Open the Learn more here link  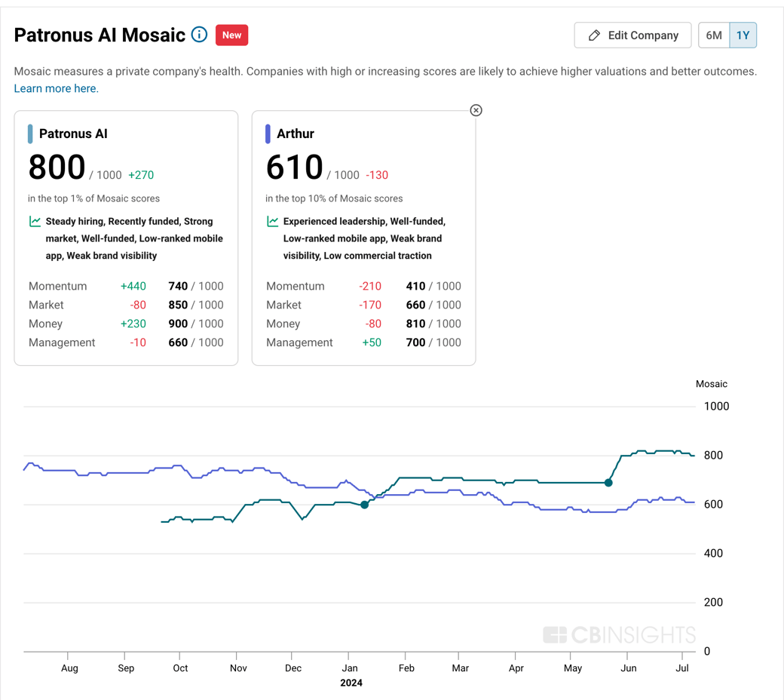[56, 88]
